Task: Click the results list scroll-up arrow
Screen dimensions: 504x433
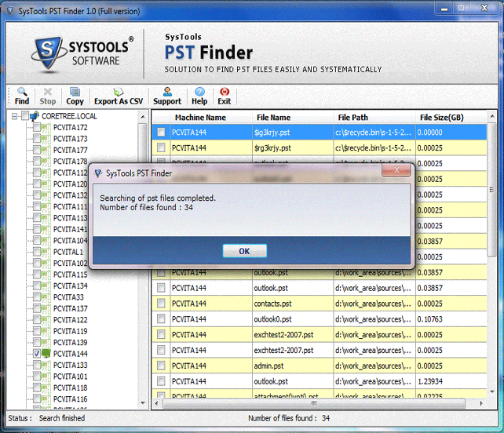Action: pyautogui.click(x=491, y=116)
